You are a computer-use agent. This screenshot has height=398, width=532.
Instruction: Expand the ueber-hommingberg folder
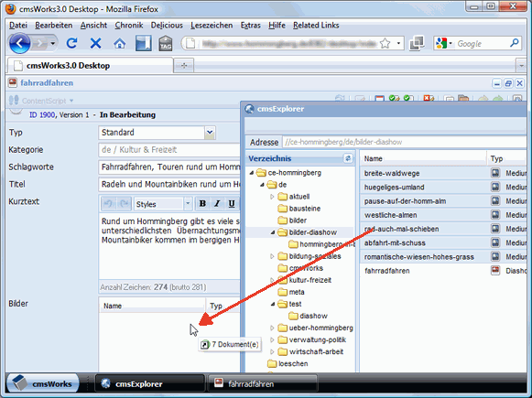272,328
